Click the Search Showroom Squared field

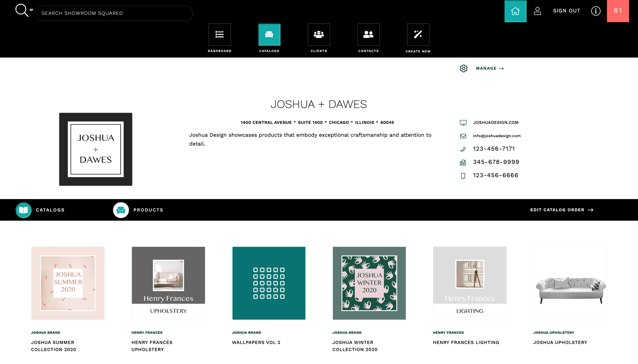[114, 13]
